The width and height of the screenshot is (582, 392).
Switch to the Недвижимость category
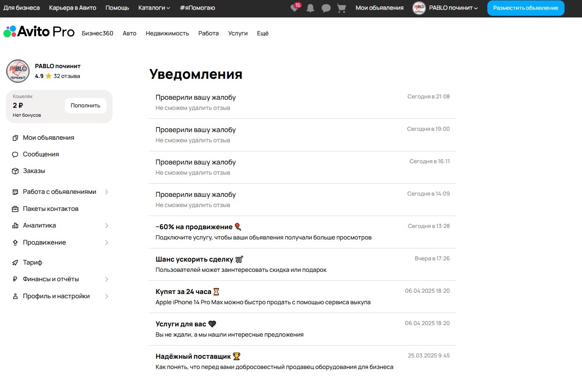coord(167,33)
